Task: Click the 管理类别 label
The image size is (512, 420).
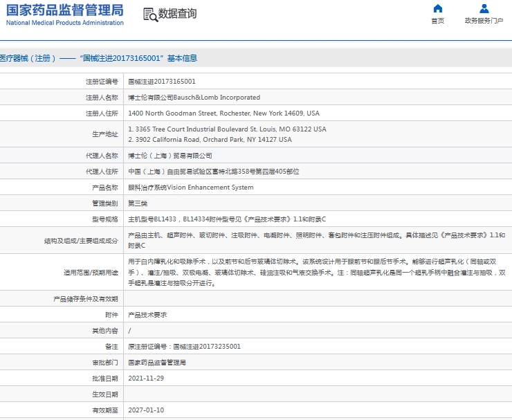Action: tap(104, 203)
